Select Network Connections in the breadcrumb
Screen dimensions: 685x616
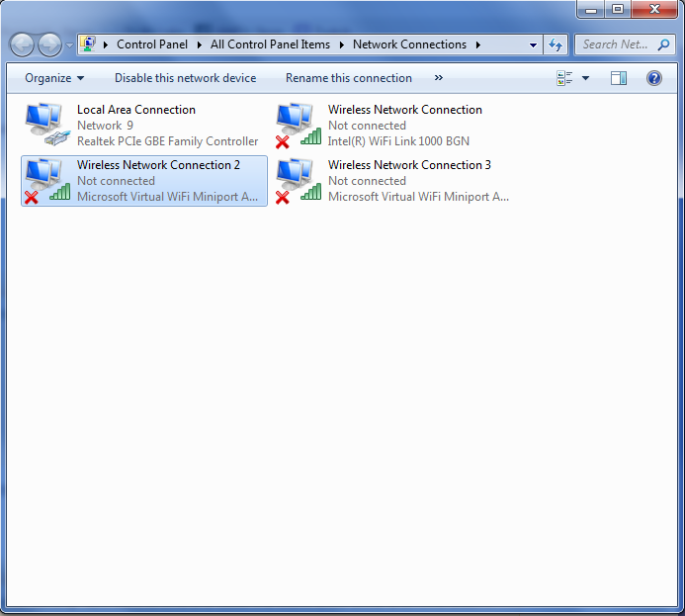[x=409, y=44]
